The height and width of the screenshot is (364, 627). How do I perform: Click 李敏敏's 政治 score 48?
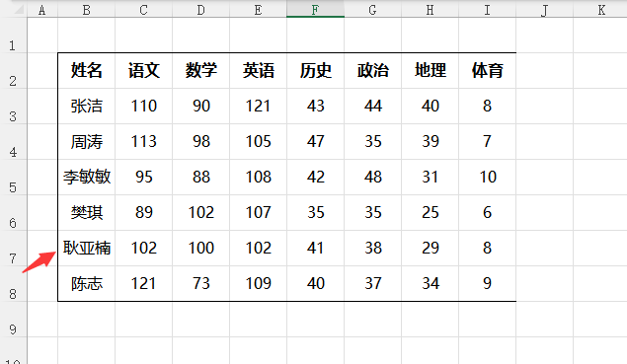tap(372, 177)
